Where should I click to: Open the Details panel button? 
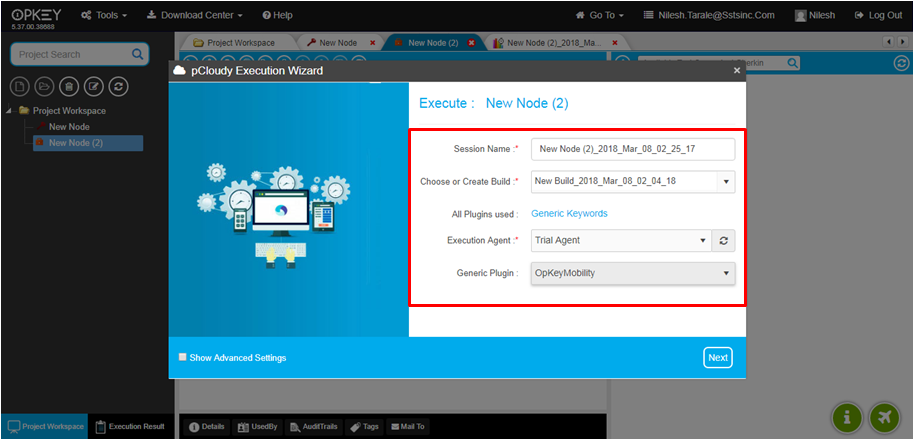207,427
